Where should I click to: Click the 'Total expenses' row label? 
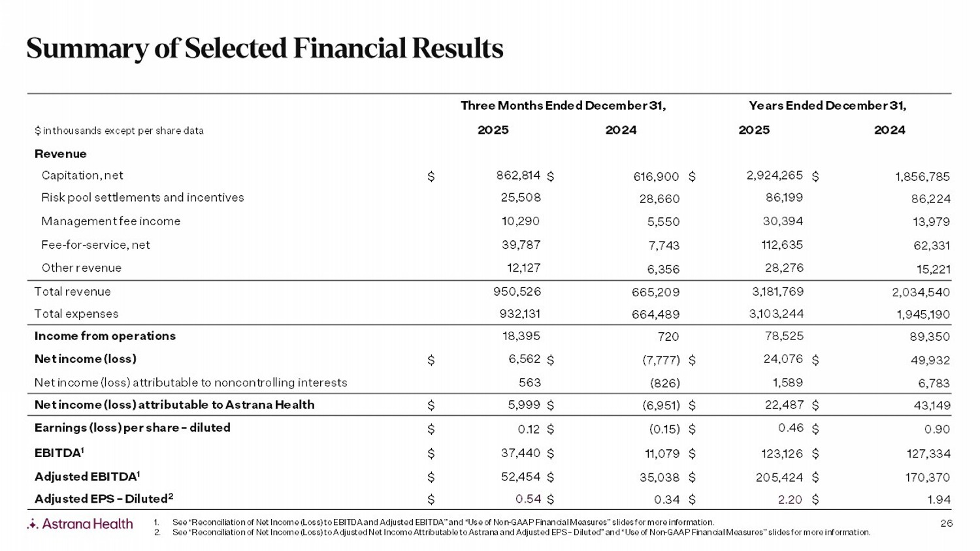click(76, 314)
